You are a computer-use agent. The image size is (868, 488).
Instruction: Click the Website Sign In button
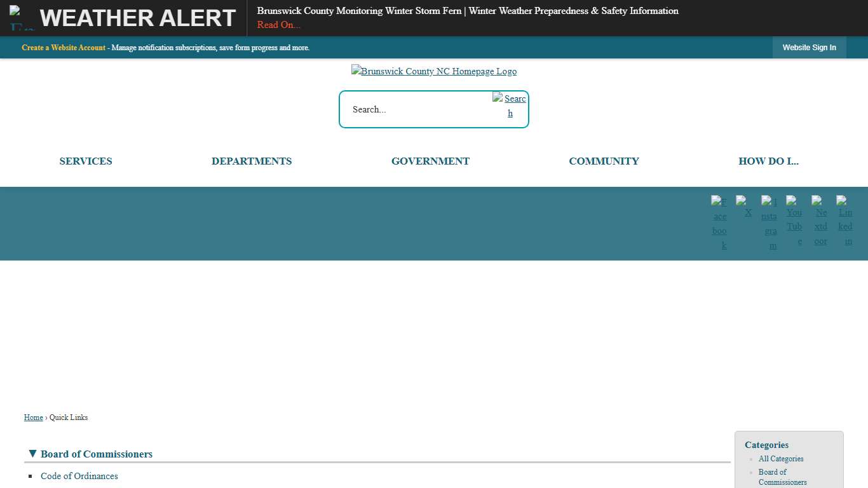click(x=809, y=48)
